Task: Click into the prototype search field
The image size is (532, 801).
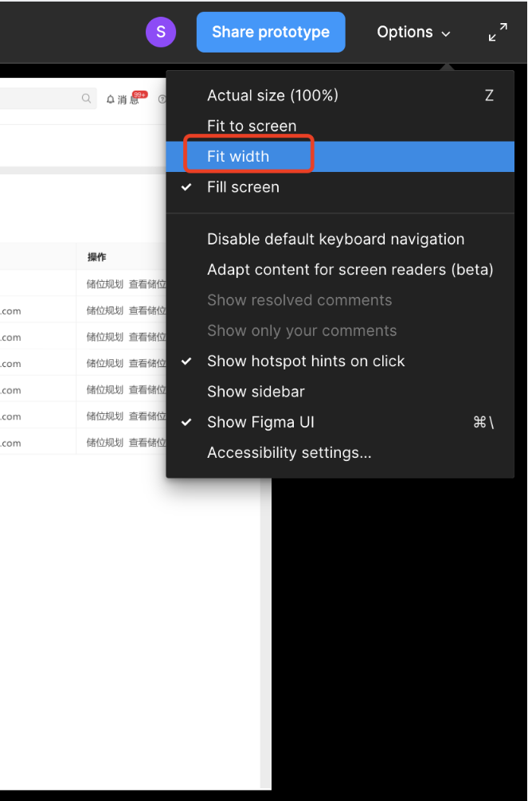Action: click(x=40, y=99)
